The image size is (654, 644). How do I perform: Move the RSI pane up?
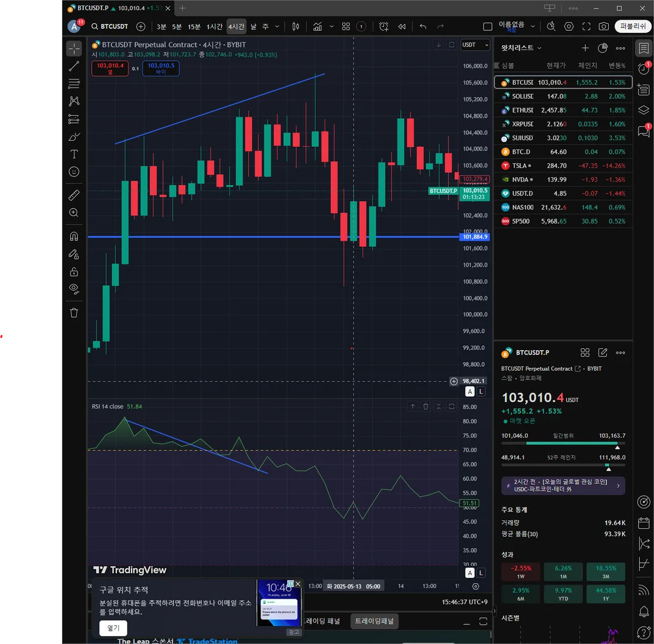(413, 407)
